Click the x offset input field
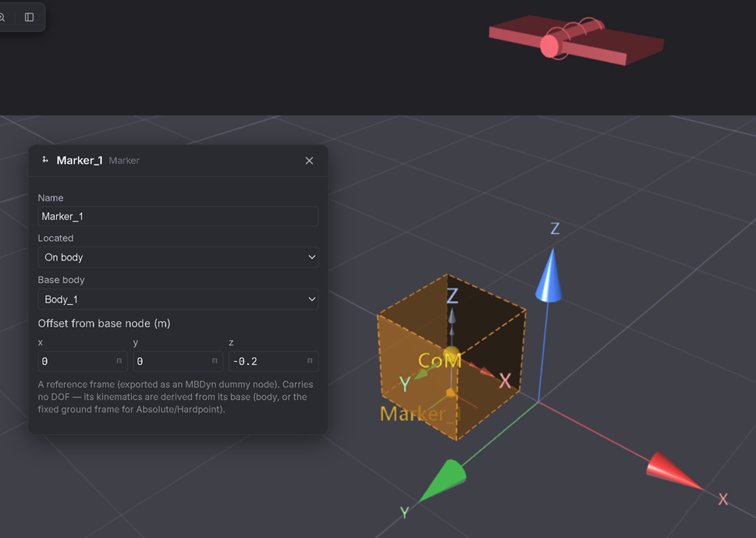This screenshot has width=756, height=538. coord(83,361)
